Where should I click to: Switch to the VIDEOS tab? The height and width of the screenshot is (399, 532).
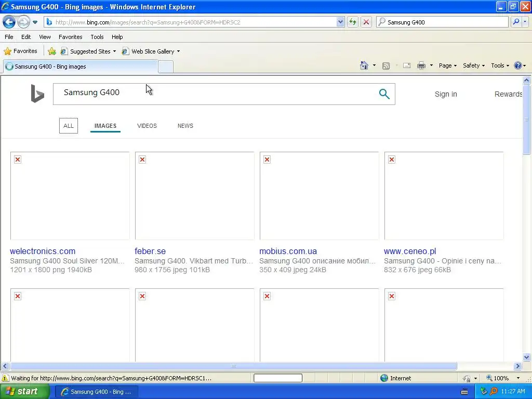click(x=147, y=126)
